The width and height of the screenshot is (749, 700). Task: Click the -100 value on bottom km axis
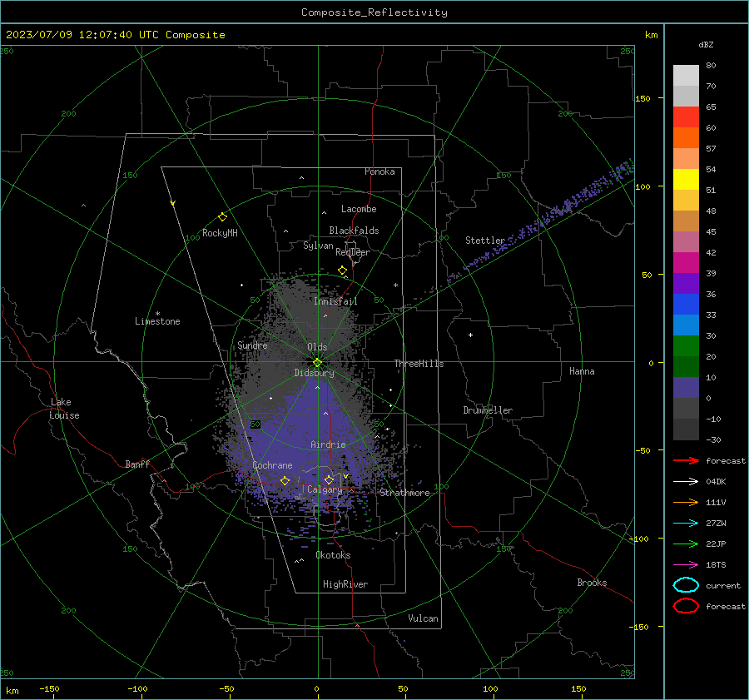click(x=137, y=688)
